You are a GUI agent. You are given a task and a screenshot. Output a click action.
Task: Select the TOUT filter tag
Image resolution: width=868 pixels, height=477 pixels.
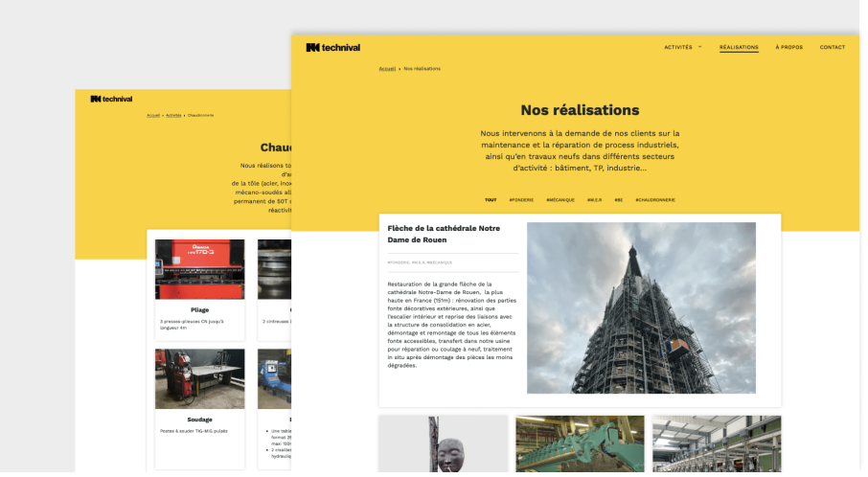491,200
